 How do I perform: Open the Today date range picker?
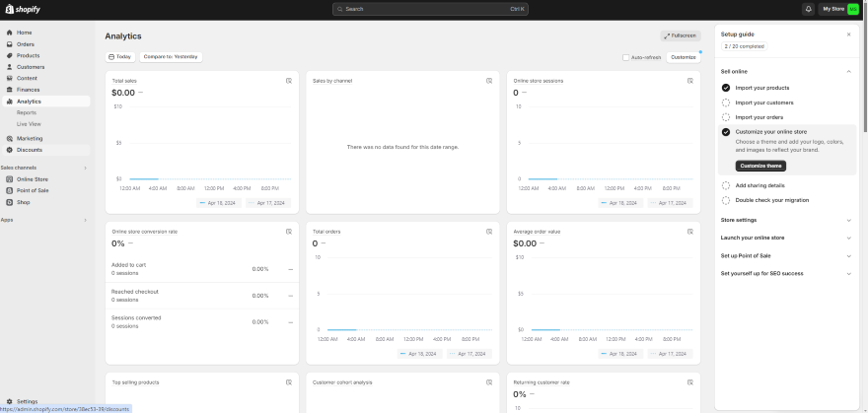coord(120,57)
